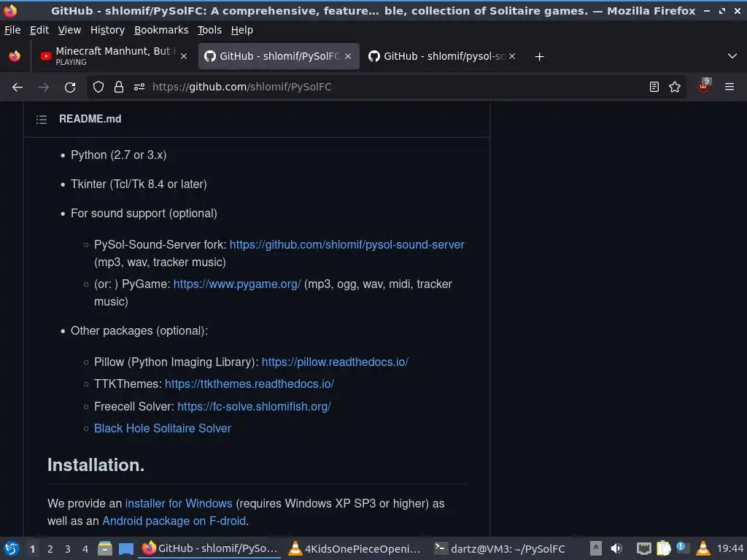The image size is (747, 560).
Task: Open site permissions icon in address bar
Action: pos(139,87)
